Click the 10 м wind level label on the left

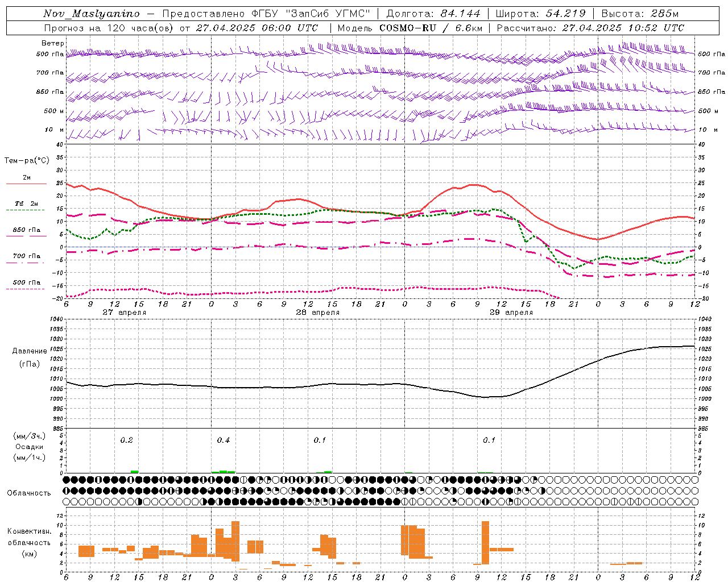tap(54, 130)
